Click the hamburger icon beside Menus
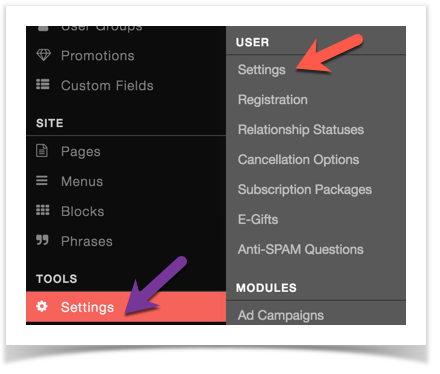Image resolution: width=440 pixels, height=374 pixels. tap(42, 181)
